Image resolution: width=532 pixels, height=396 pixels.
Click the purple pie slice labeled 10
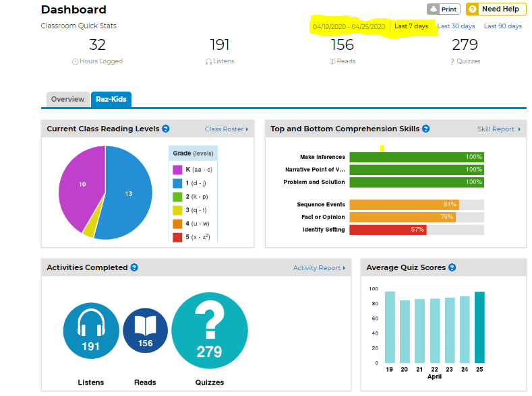point(82,185)
